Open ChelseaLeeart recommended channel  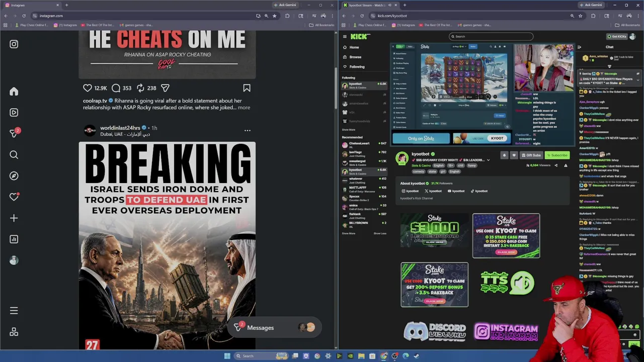(364, 145)
